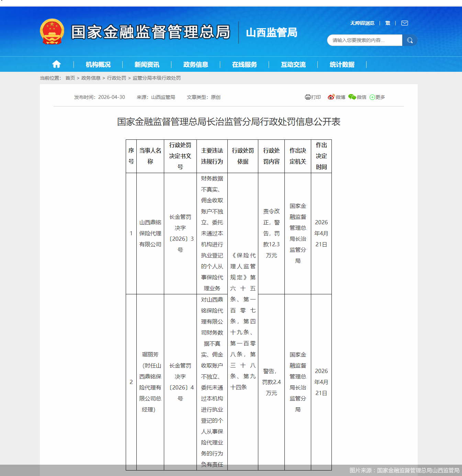Share via the WeChat icon
The height and width of the screenshot is (476, 462).
pos(352,97)
